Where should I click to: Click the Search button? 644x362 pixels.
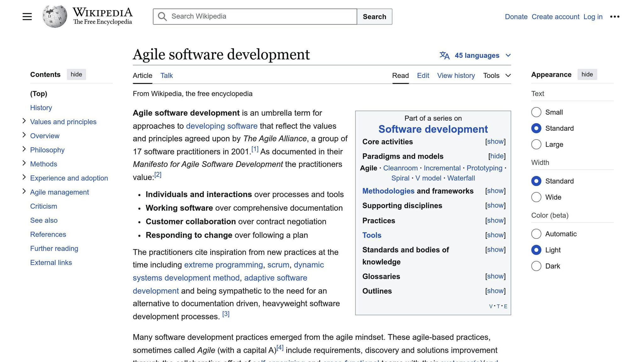374,16
